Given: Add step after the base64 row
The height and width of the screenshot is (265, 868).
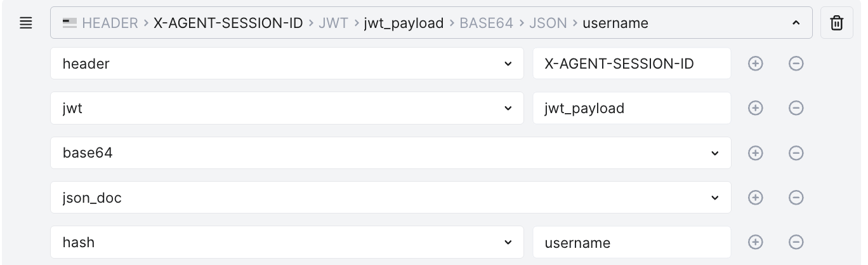Looking at the screenshot, I should pyautogui.click(x=755, y=153).
